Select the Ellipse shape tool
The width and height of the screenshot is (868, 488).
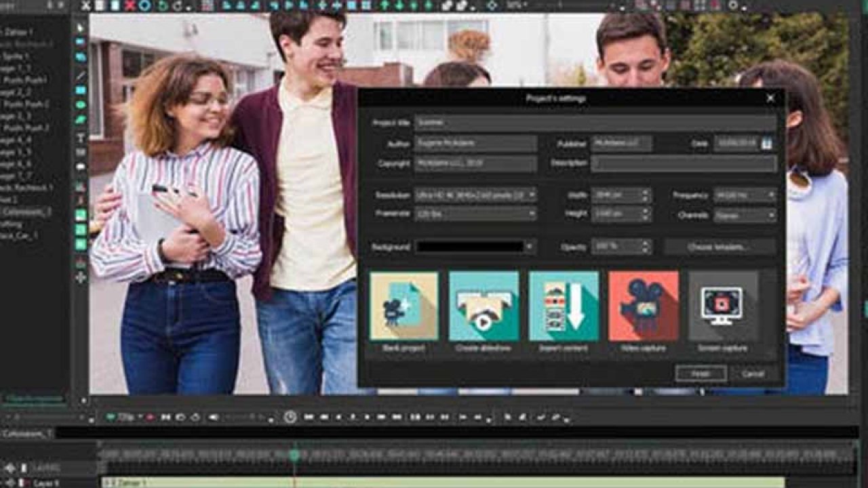coord(81,105)
